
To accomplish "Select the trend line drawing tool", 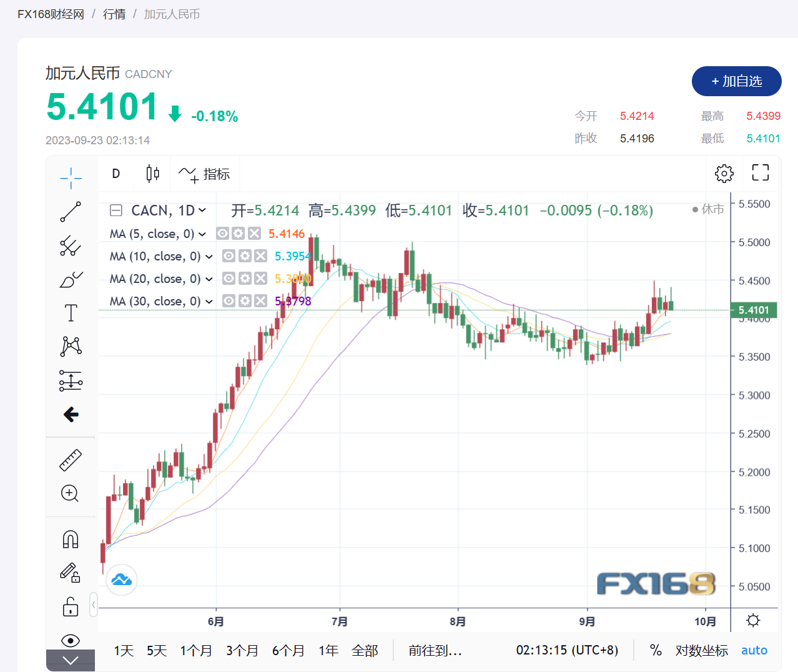I will tap(71, 212).
